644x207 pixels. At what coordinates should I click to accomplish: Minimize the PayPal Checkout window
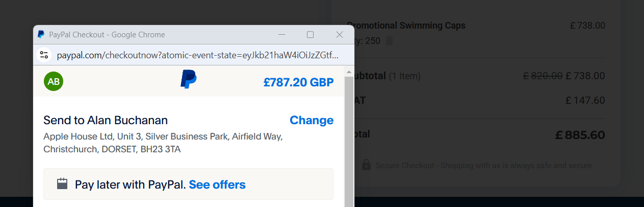281,35
